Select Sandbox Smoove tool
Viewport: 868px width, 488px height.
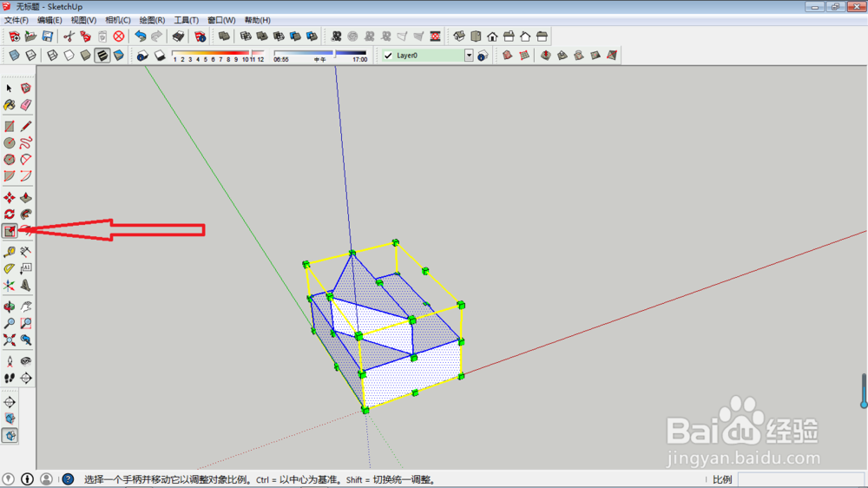(x=546, y=56)
